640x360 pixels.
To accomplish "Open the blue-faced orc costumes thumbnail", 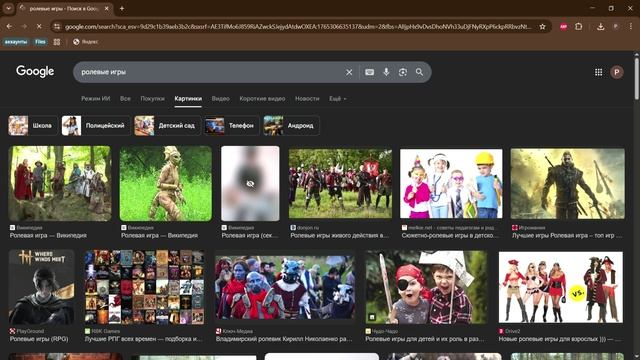I will click(x=285, y=287).
